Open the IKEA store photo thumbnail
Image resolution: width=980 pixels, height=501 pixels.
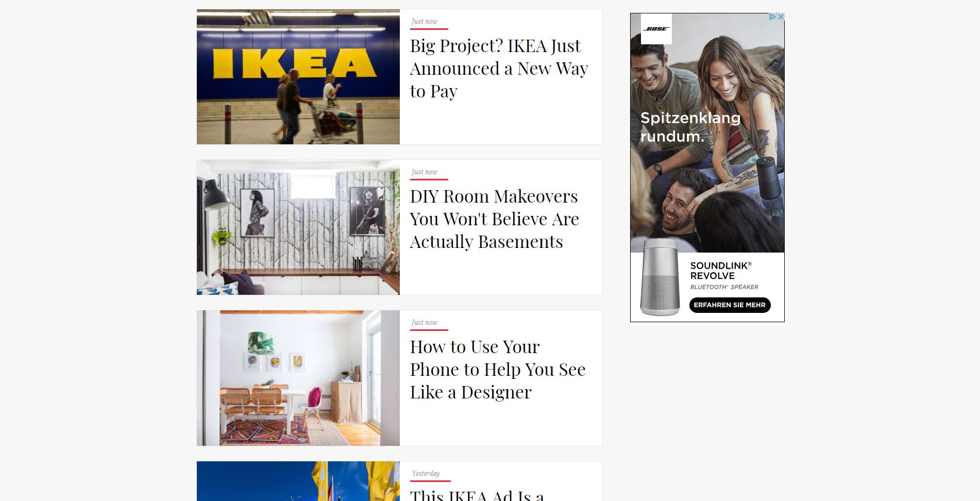(x=298, y=77)
